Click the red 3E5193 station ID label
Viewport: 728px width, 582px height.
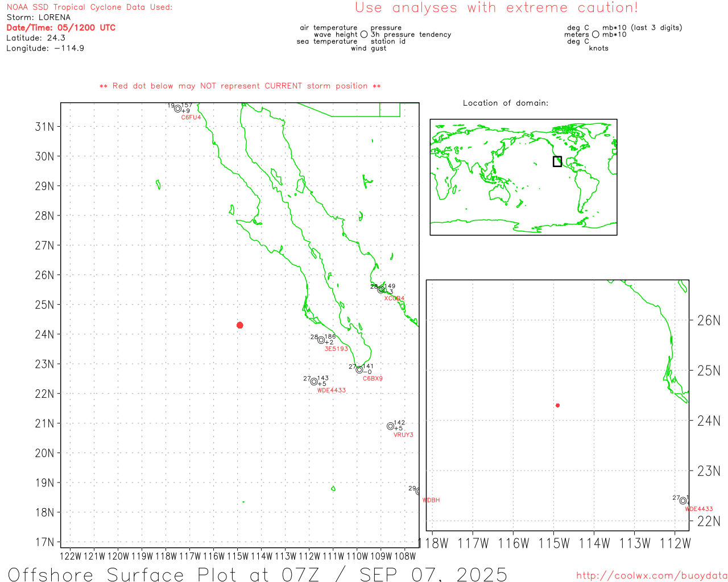click(x=336, y=348)
